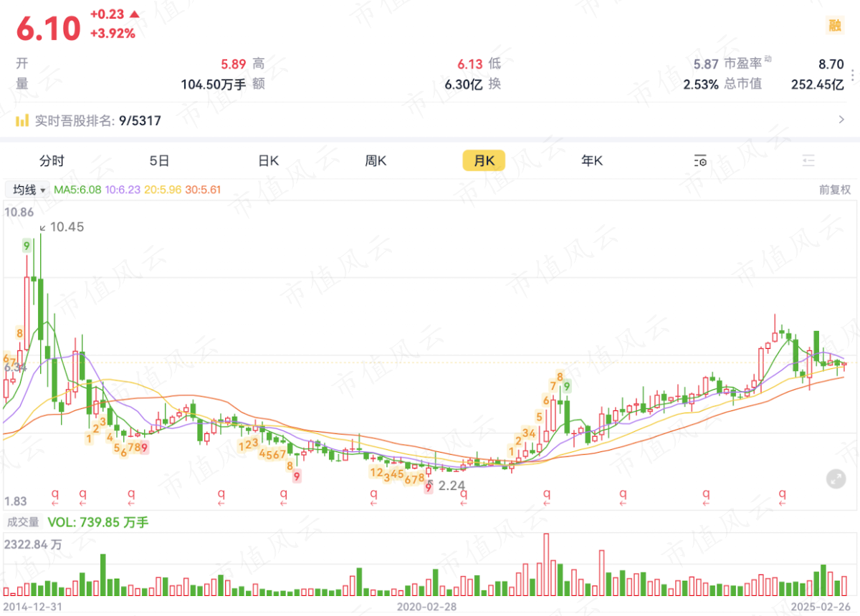Open chart settings icon beside 年K
The image size is (860, 616).
(x=701, y=161)
